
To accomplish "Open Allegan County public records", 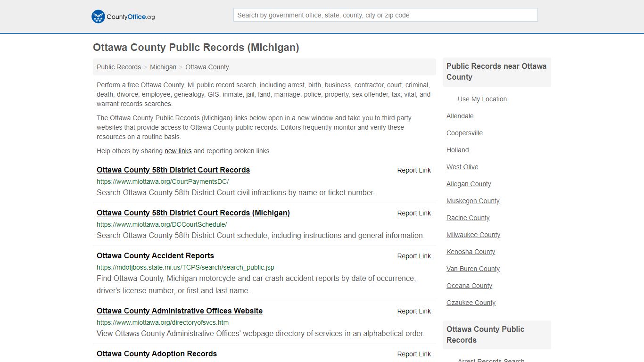I will click(x=469, y=184).
